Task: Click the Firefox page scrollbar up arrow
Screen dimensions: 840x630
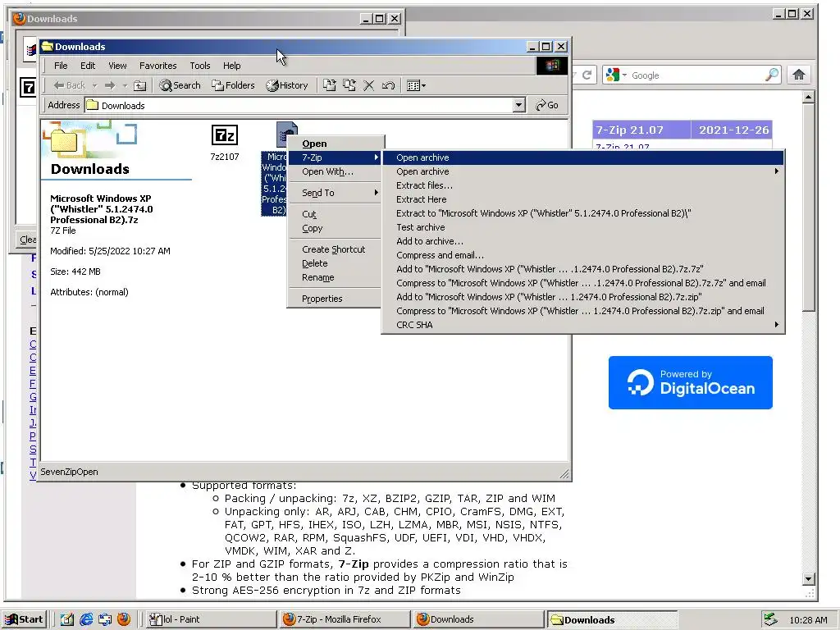Action: point(809,97)
